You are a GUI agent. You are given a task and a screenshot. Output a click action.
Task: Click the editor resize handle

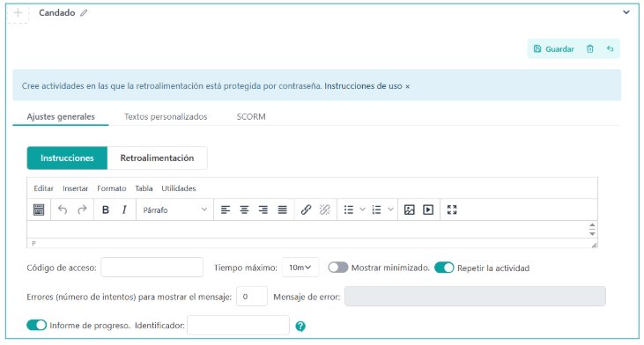click(594, 245)
